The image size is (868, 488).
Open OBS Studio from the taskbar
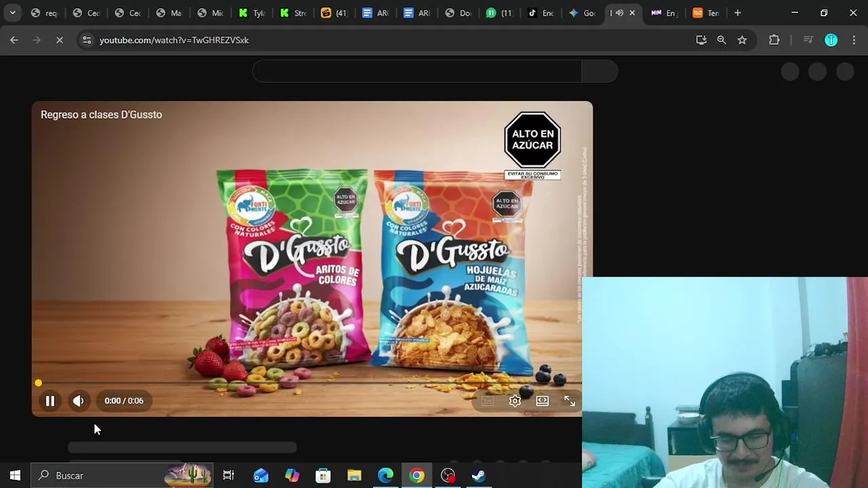448,476
